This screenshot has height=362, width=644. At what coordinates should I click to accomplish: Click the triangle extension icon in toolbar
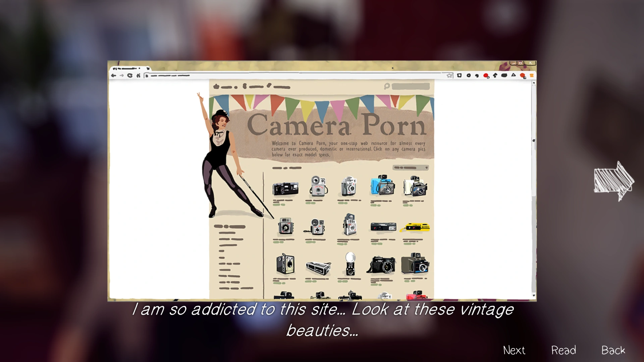[x=513, y=75]
